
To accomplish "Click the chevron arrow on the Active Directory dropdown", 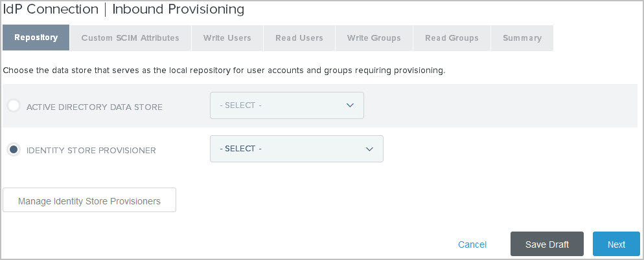I will (350, 105).
